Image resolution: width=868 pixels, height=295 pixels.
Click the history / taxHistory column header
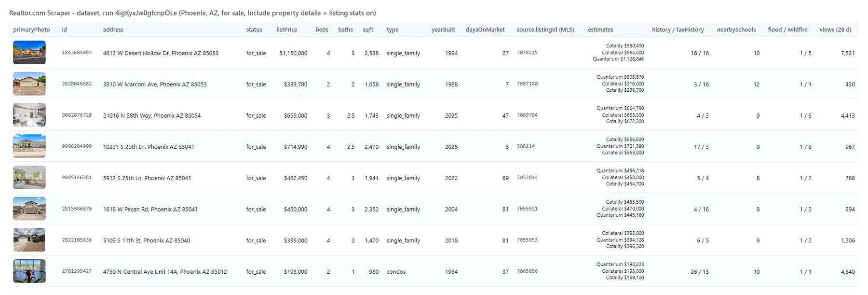click(x=678, y=29)
